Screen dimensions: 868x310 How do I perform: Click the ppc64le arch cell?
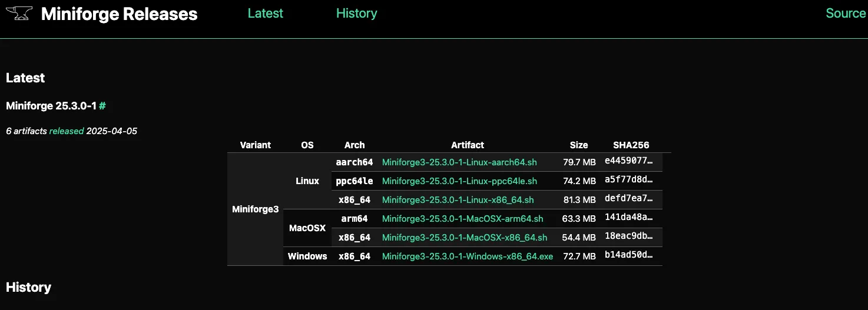355,181
